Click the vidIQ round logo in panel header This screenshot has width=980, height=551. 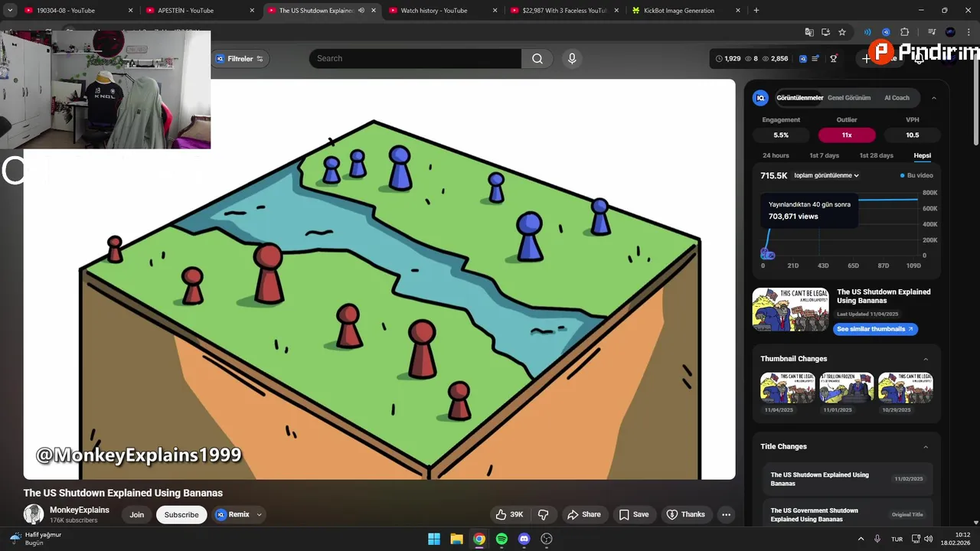pyautogui.click(x=760, y=98)
